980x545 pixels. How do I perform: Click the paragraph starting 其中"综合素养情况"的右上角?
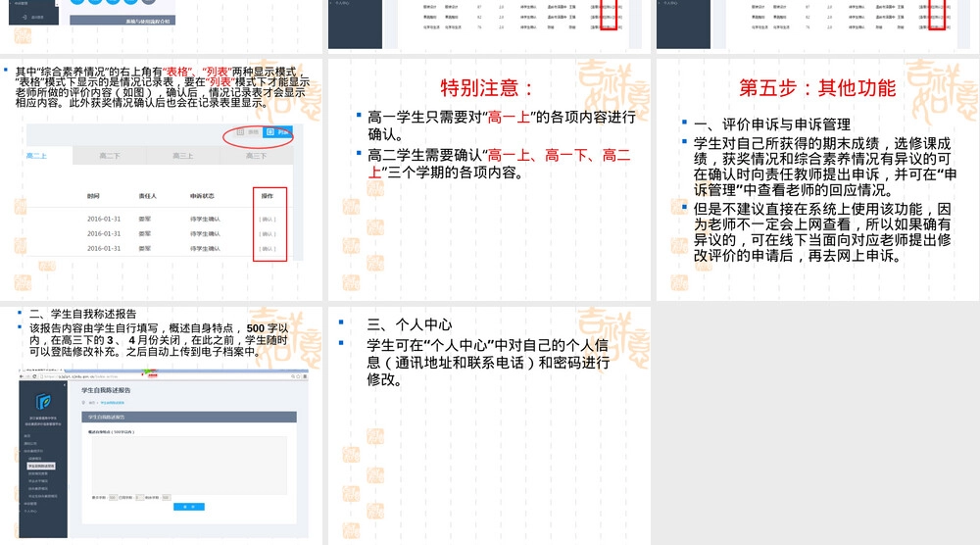(x=163, y=87)
